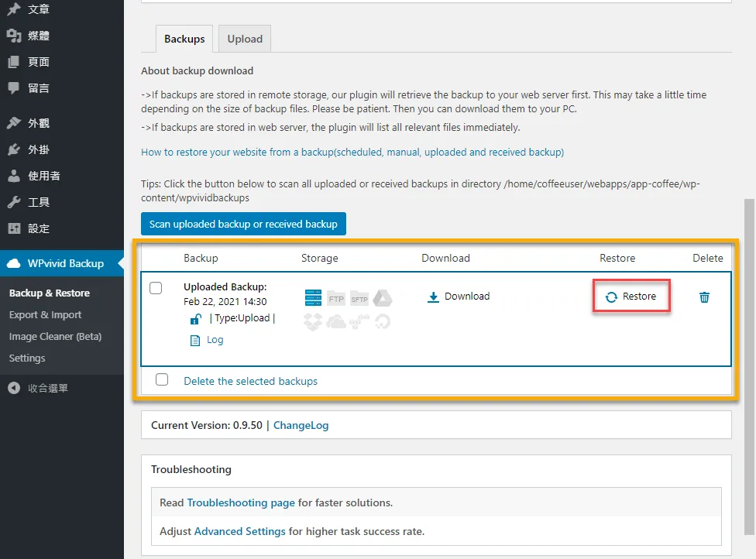Click the Delete column header
Screen dimensions: 756x559
pyautogui.click(x=708, y=259)
